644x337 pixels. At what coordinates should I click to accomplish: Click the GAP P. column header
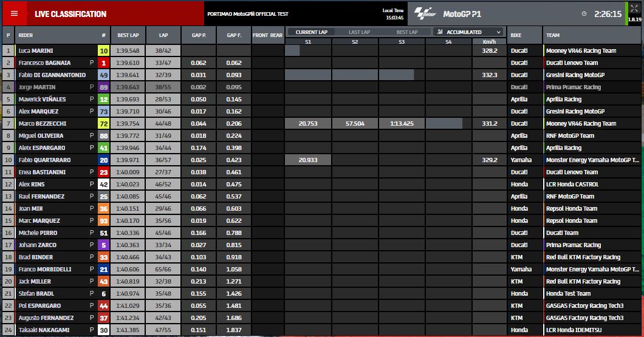(x=199, y=35)
